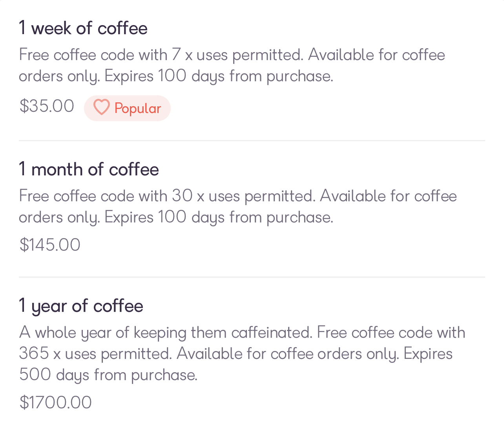
Task: Click the $1700.00 price
Action: click(55, 402)
